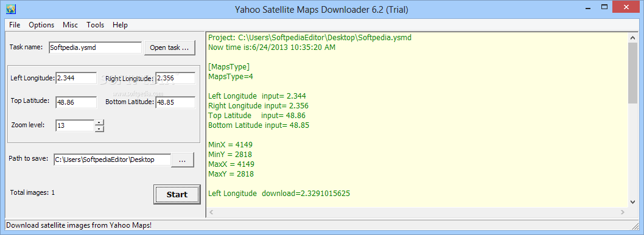Open the Options menu
The image size is (644, 235).
[41, 24]
